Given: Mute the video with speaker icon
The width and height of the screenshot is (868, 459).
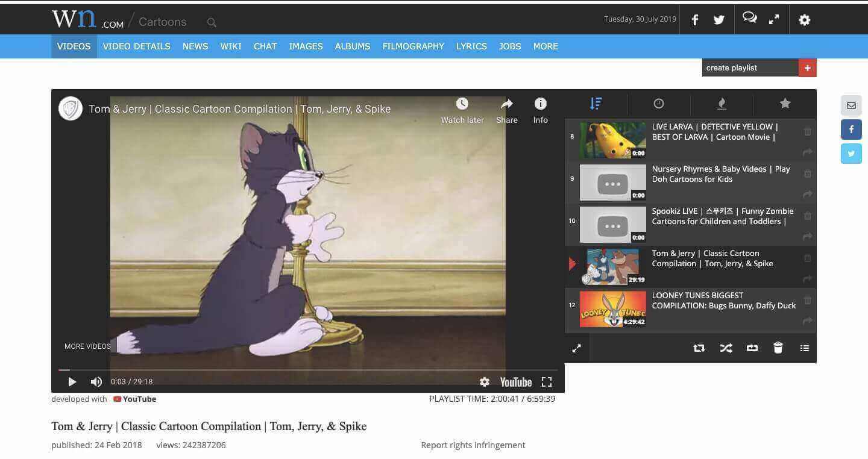Looking at the screenshot, I should coord(96,382).
